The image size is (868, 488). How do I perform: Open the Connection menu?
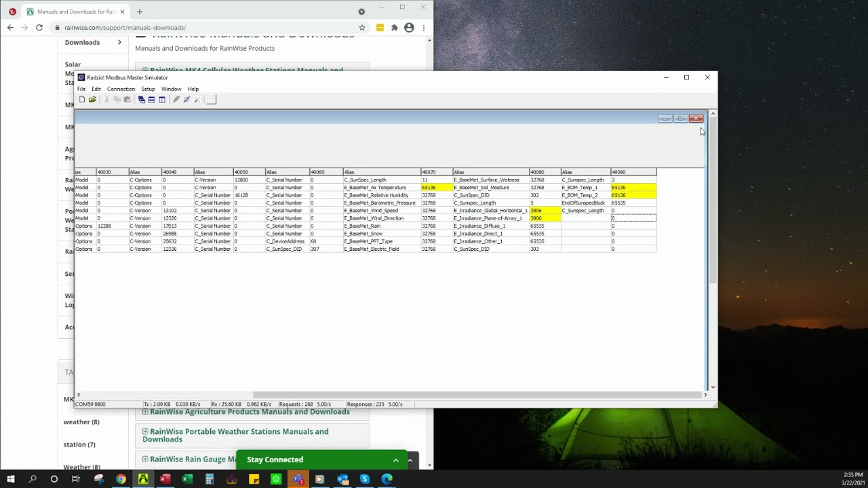[121, 89]
